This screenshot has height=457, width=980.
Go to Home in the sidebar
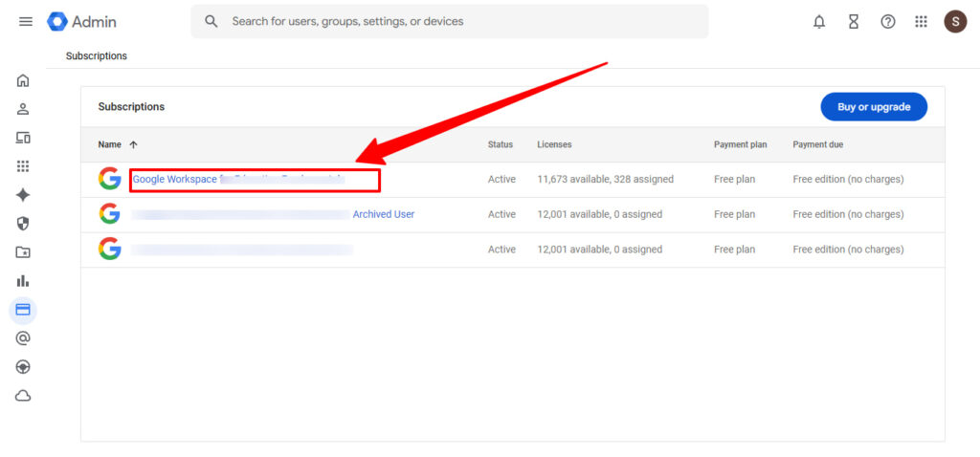[x=23, y=80]
